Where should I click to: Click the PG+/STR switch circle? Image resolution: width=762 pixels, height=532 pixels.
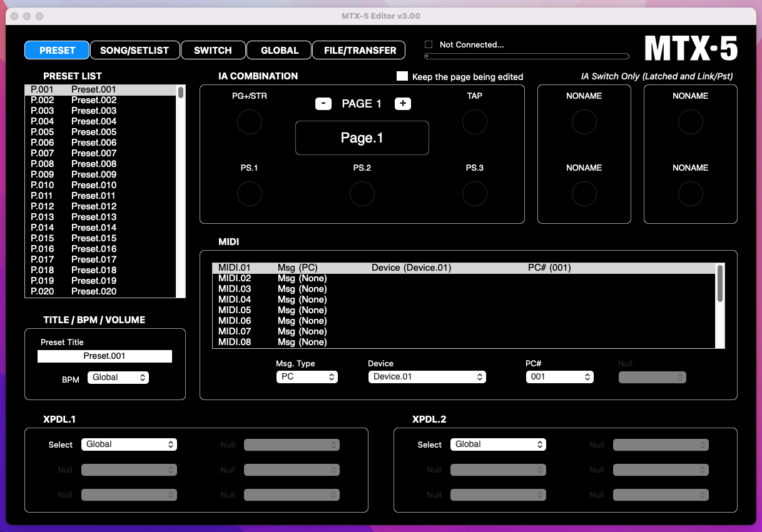(x=249, y=122)
